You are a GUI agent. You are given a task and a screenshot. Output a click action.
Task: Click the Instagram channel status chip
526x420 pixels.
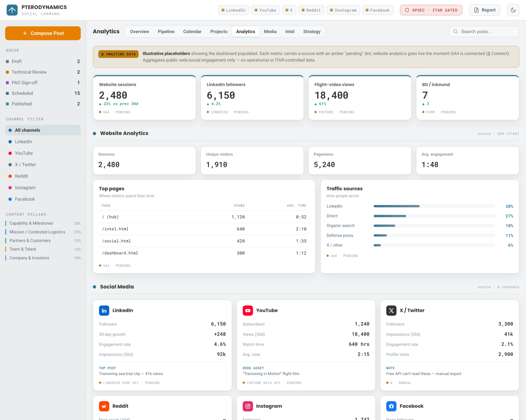(x=343, y=10)
